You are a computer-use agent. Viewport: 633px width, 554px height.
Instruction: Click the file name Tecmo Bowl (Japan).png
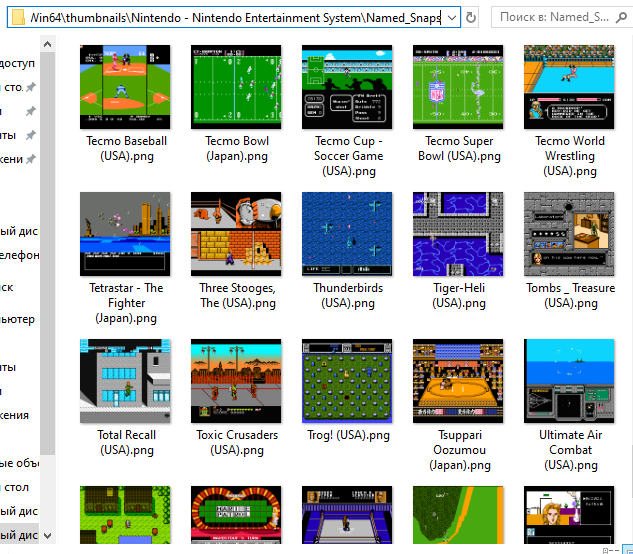(237, 149)
